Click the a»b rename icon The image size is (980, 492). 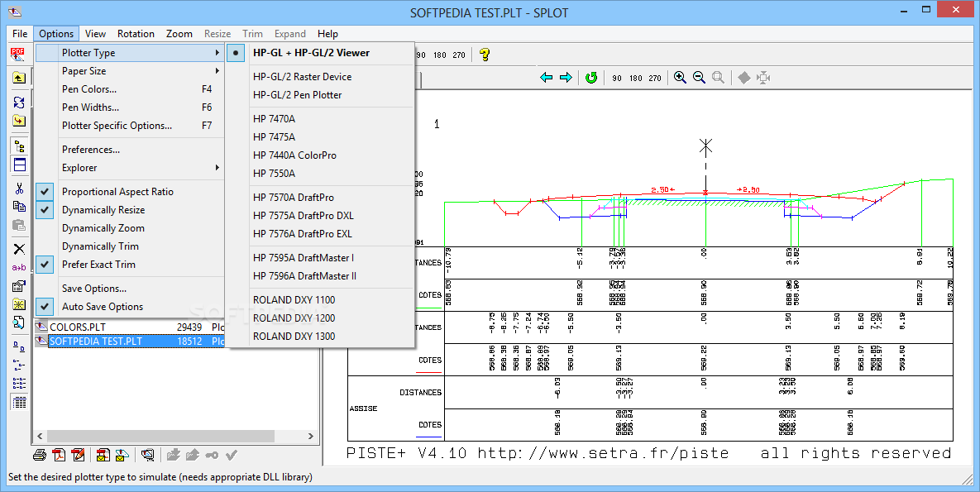click(x=19, y=268)
